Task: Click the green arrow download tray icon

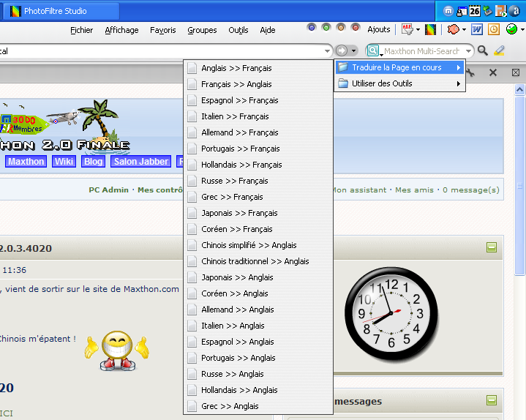Action: click(487, 11)
